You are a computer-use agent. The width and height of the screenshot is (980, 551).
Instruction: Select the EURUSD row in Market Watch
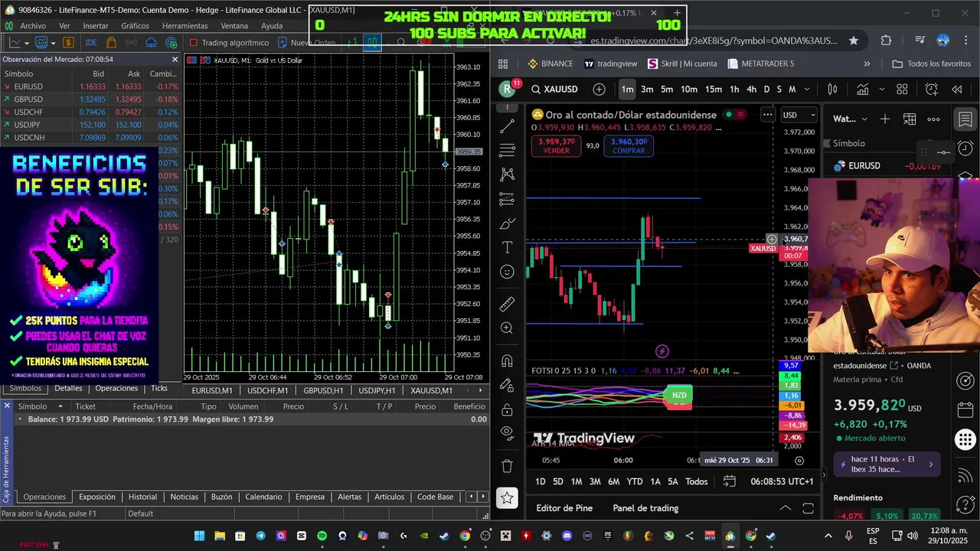(x=91, y=87)
